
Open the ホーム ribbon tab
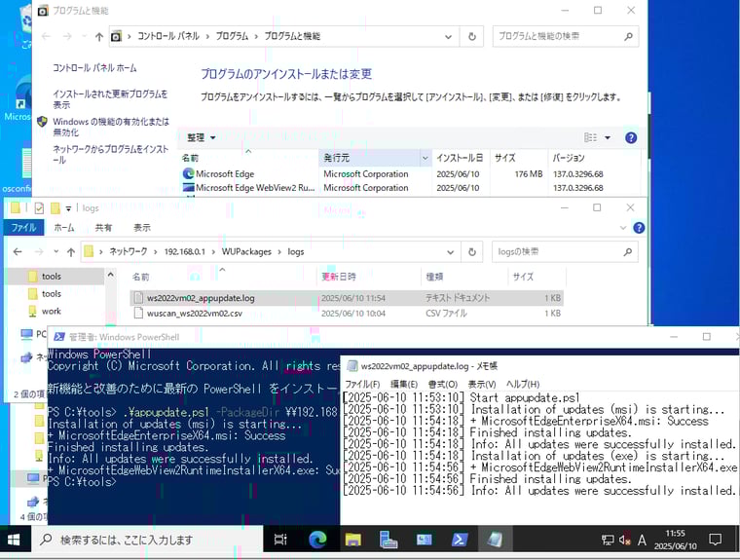coord(64,228)
